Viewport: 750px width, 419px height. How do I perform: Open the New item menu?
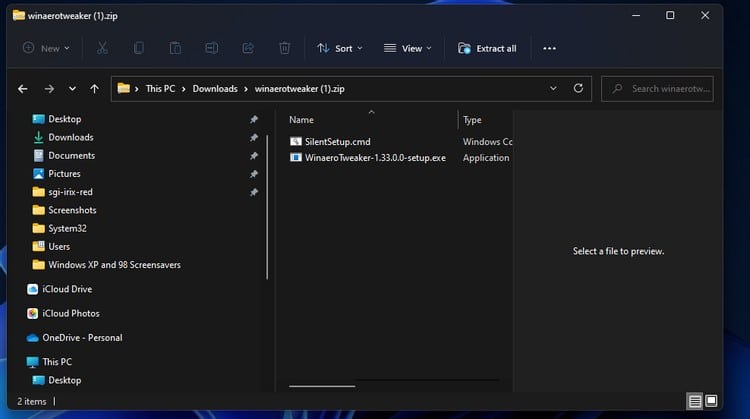click(x=46, y=48)
